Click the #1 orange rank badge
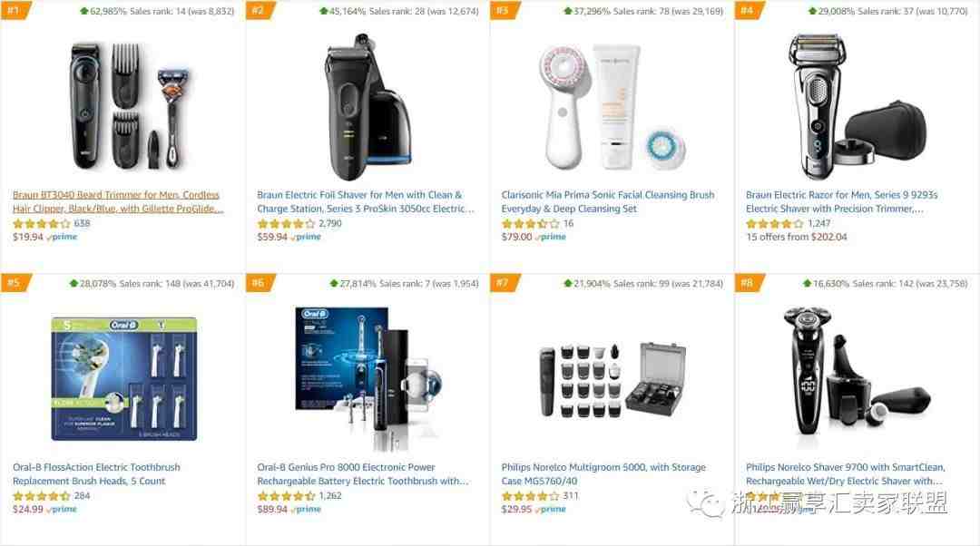This screenshot has width=980, height=546. (15, 10)
